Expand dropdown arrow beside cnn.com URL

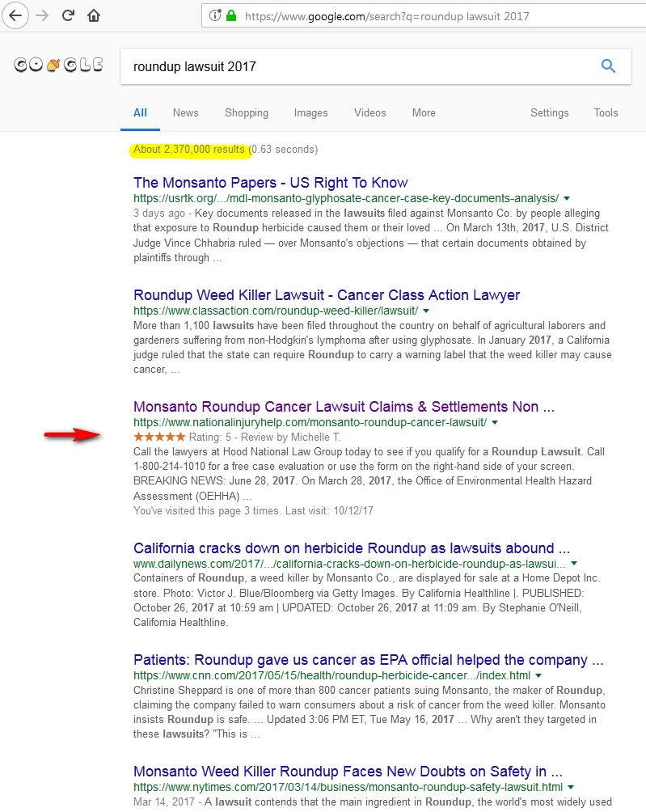pos(538,675)
